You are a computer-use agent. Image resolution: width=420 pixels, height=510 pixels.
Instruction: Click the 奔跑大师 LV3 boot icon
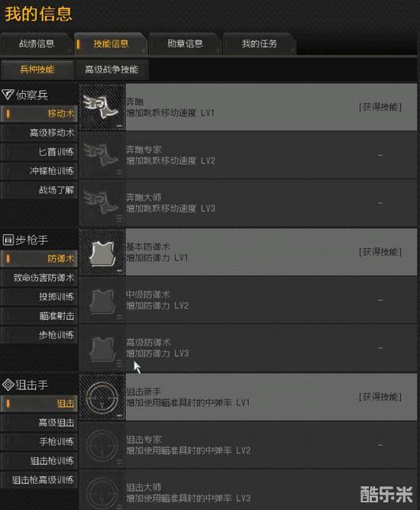(102, 203)
